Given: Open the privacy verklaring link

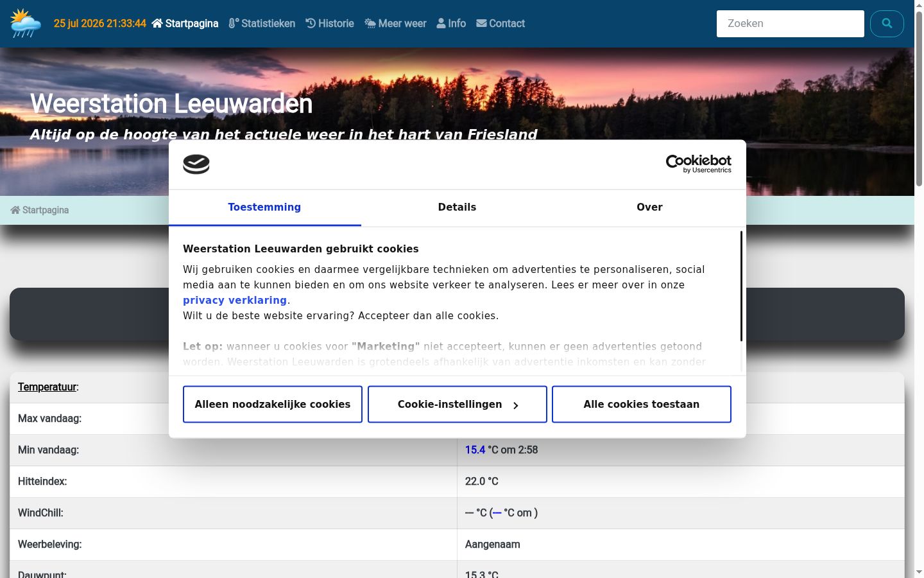Looking at the screenshot, I should [x=235, y=300].
